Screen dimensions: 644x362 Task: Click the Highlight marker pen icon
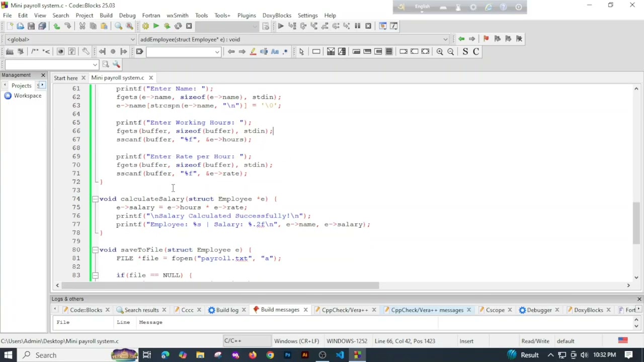tap(253, 51)
